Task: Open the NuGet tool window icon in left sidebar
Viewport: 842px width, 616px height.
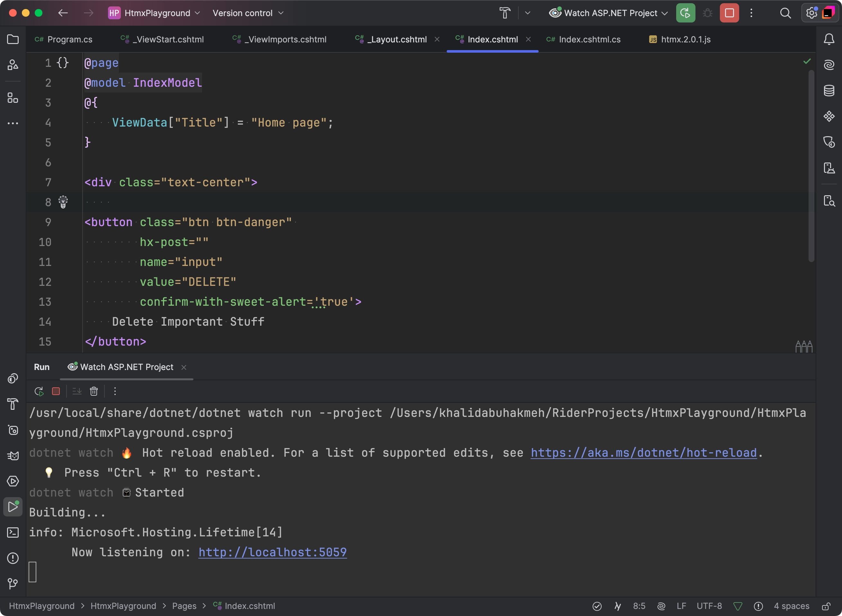Action: 13,430
